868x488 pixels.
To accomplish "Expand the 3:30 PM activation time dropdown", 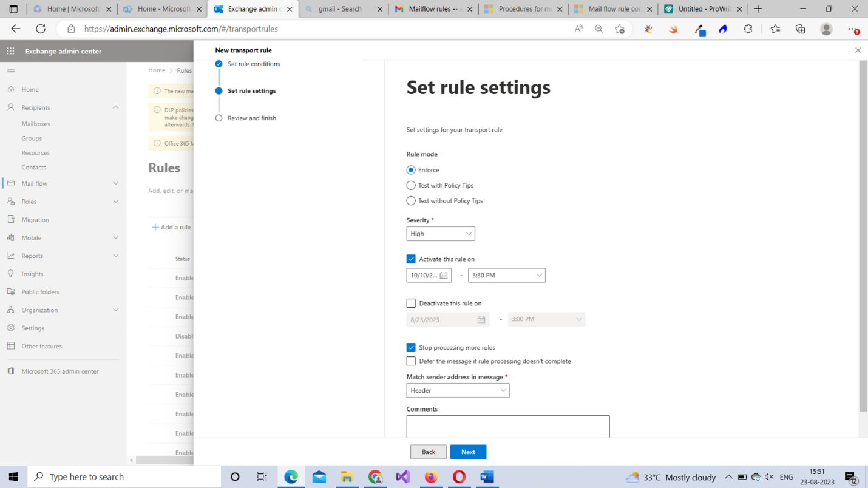I will point(506,276).
